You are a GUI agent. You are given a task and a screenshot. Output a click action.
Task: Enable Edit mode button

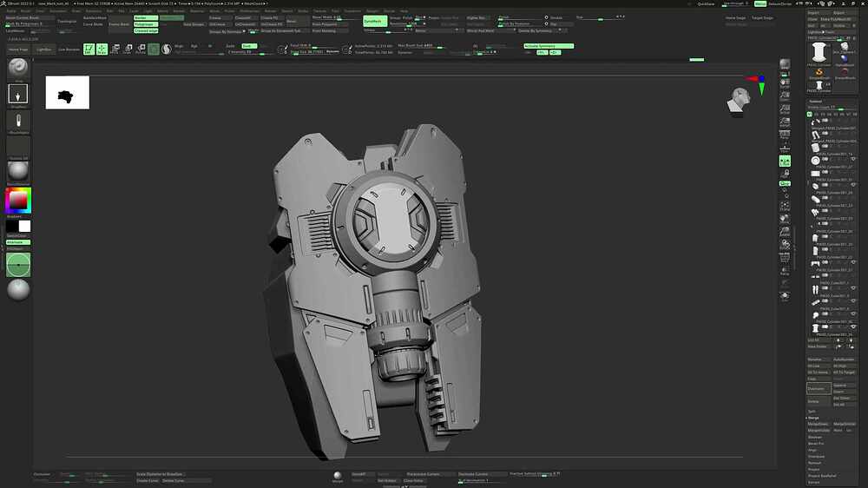click(x=89, y=49)
